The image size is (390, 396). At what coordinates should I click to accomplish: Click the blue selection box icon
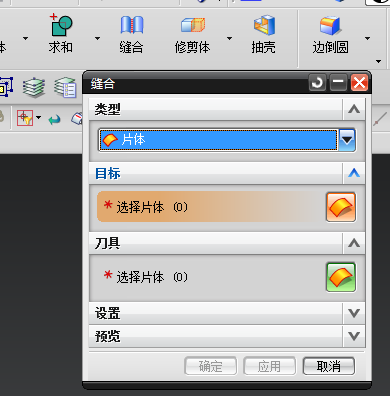[x=6, y=87]
